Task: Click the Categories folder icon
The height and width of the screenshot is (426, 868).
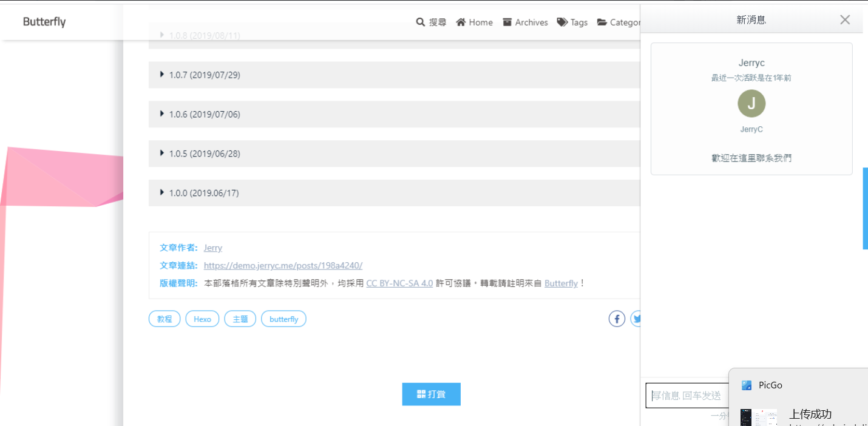Action: (602, 22)
